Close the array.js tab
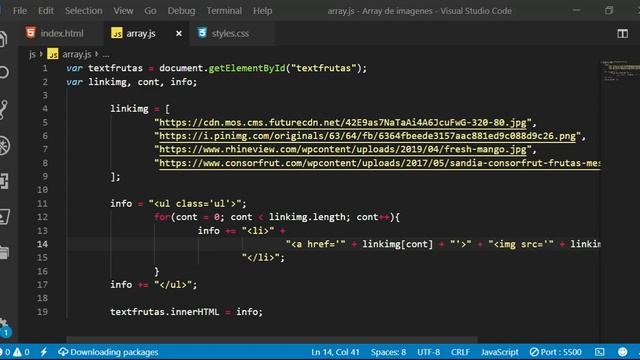 click(x=179, y=33)
